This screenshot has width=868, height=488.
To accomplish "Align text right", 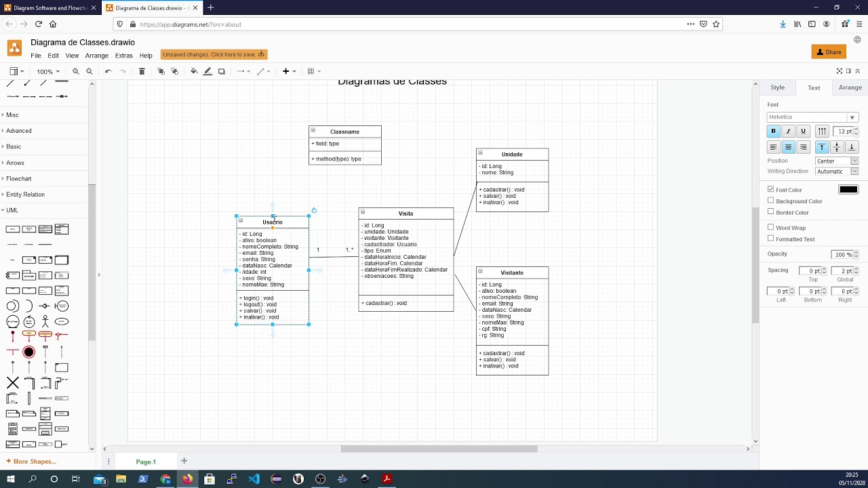I will coord(803,147).
